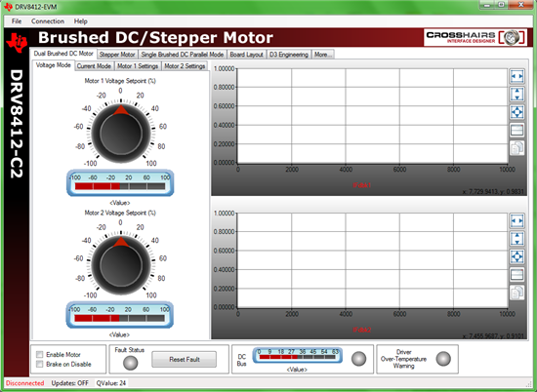This screenshot has width=537, height=392.
Task: Click the Driver Over-Temperature Warning LED
Action: pos(443,359)
